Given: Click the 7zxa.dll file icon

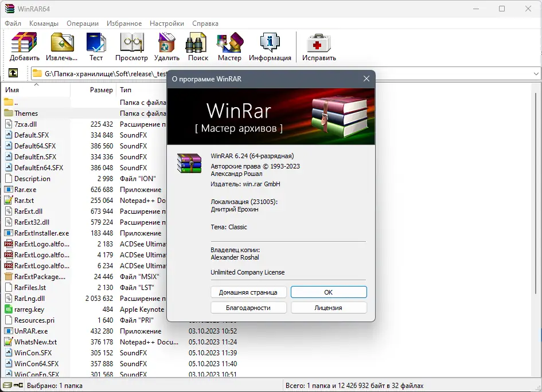Looking at the screenshot, I should tap(8, 124).
